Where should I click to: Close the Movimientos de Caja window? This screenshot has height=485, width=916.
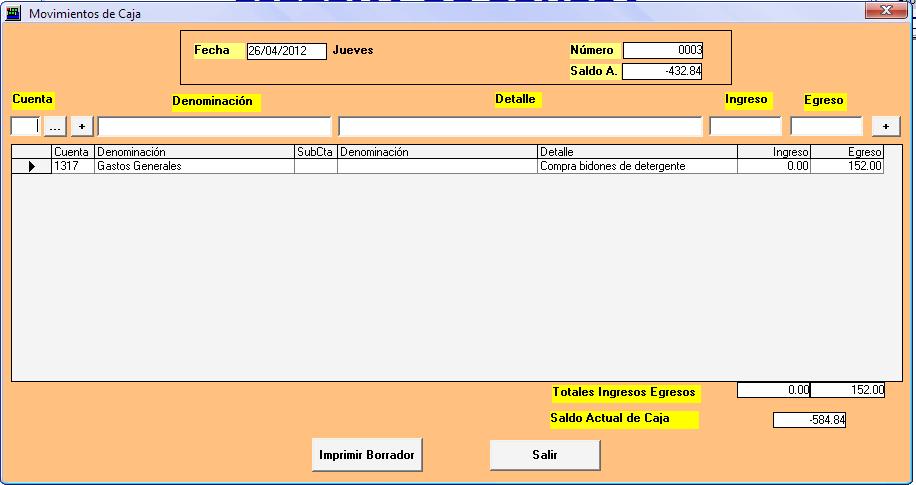pyautogui.click(x=886, y=10)
